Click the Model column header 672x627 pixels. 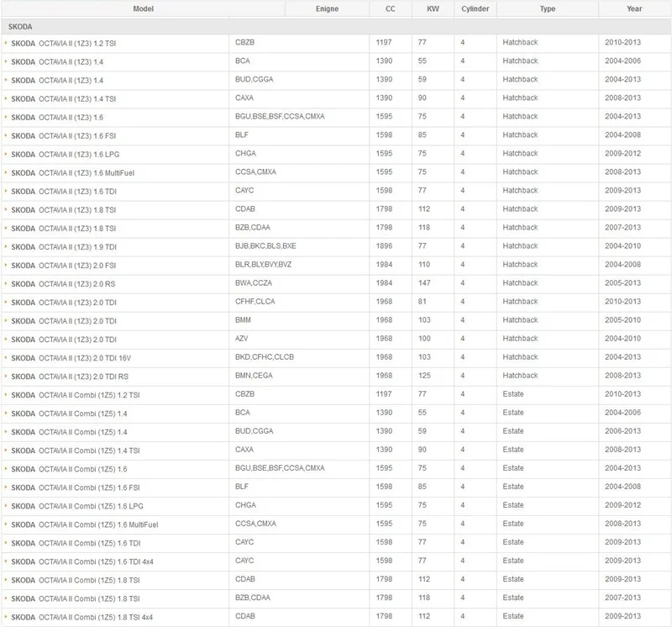pos(143,8)
